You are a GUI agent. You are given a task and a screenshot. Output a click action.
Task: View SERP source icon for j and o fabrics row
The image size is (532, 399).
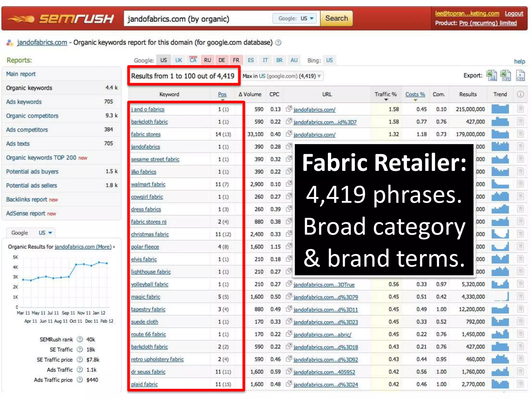point(520,109)
